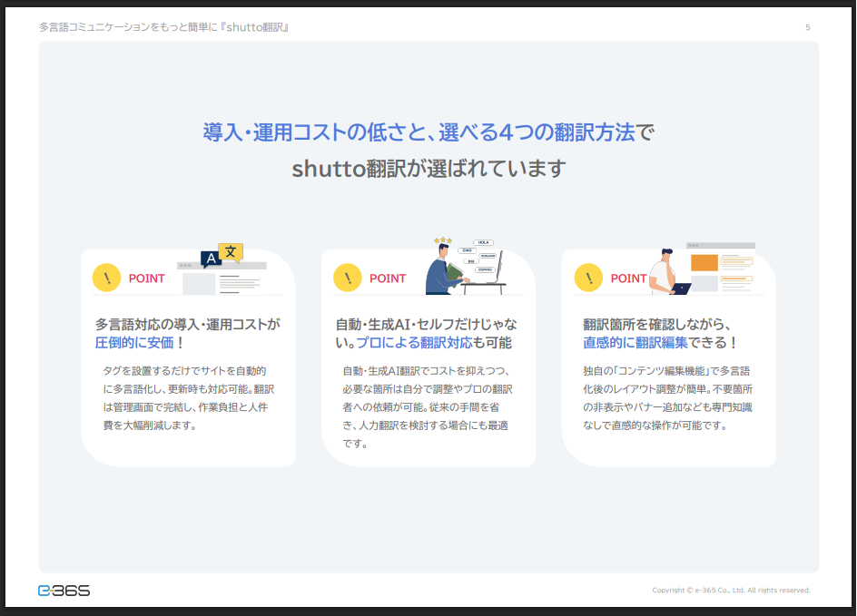Click the webpage mockup in first card
The image size is (857, 616).
point(222,279)
